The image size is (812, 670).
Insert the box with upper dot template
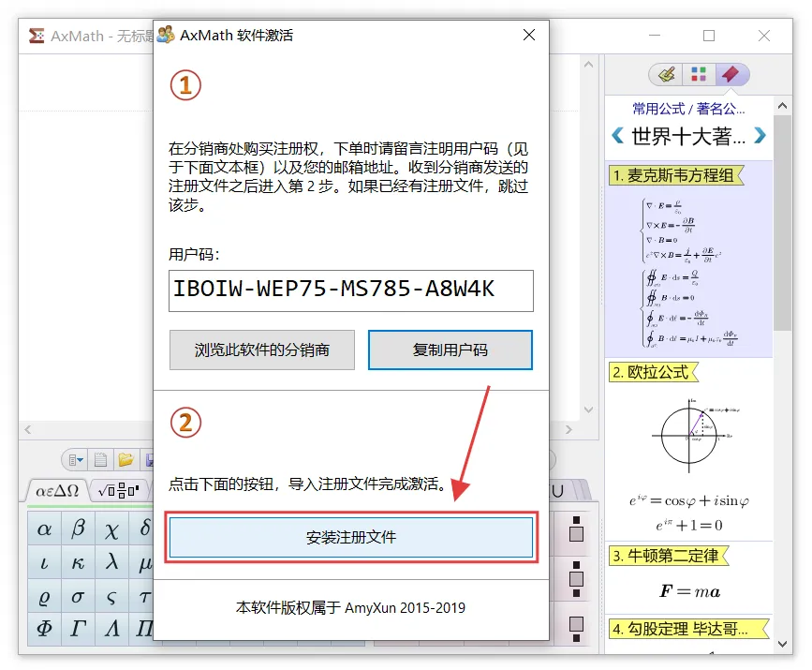(576, 529)
